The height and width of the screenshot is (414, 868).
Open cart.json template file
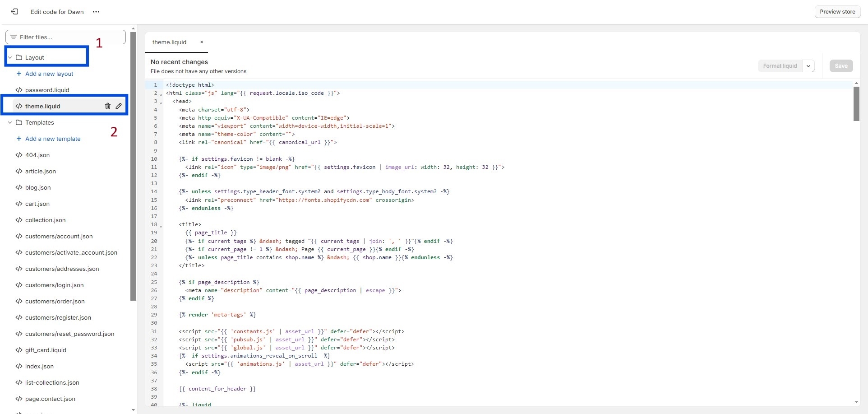[x=37, y=204]
